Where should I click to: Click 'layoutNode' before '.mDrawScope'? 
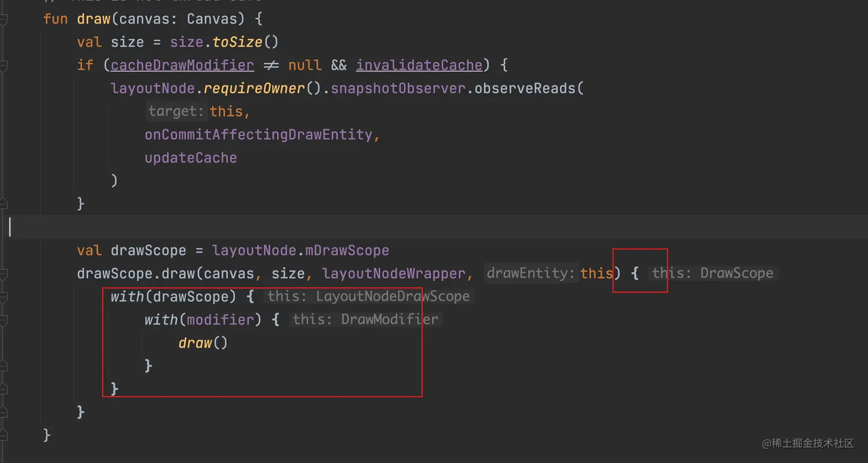(x=254, y=250)
